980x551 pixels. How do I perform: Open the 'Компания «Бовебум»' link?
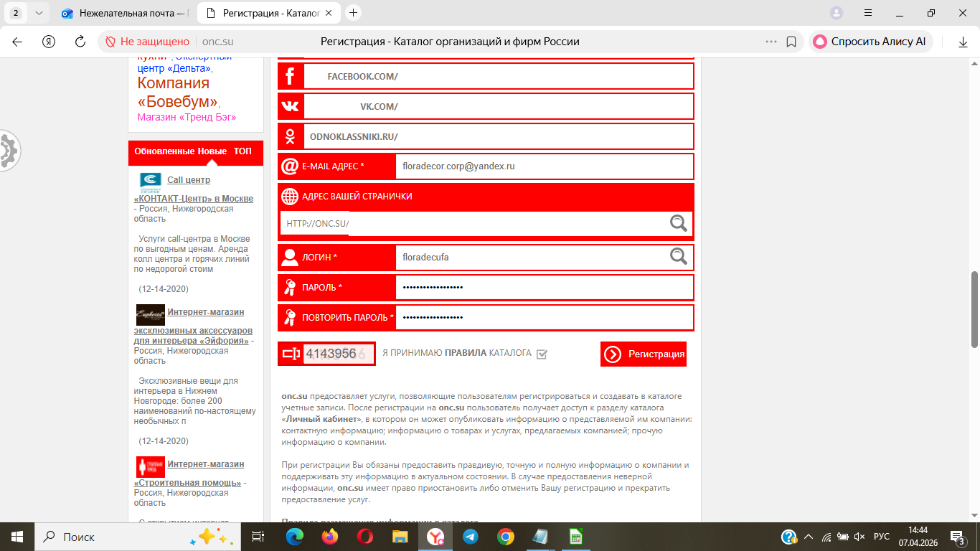coord(178,93)
